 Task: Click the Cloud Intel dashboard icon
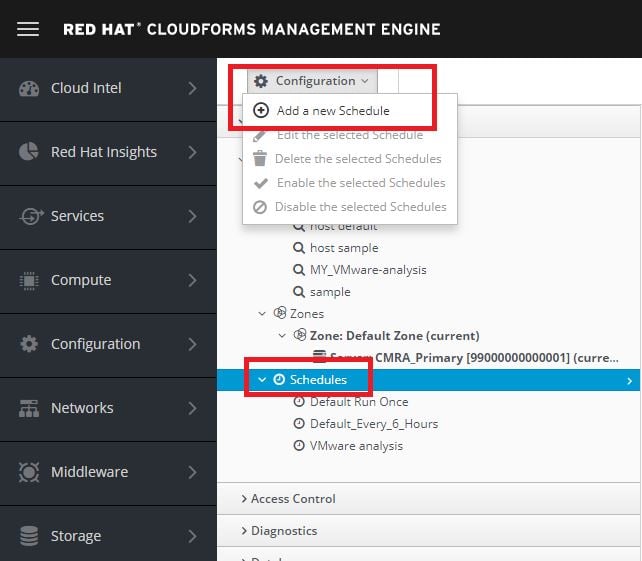pos(29,88)
